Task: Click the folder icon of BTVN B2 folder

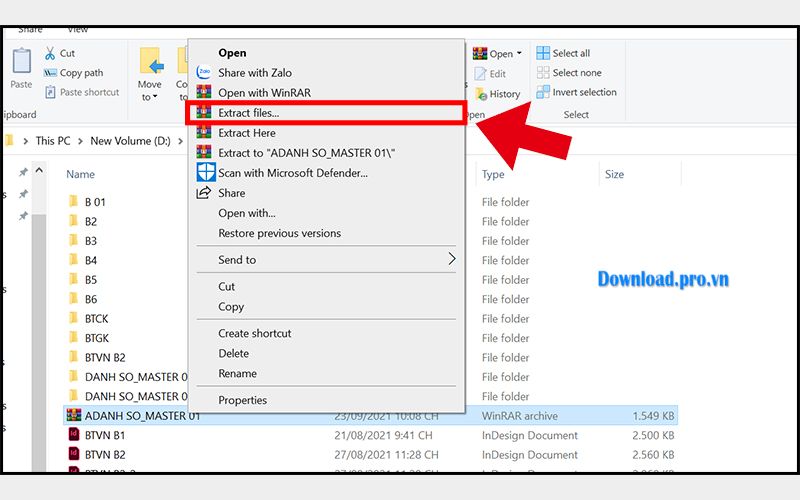Action: [x=73, y=357]
